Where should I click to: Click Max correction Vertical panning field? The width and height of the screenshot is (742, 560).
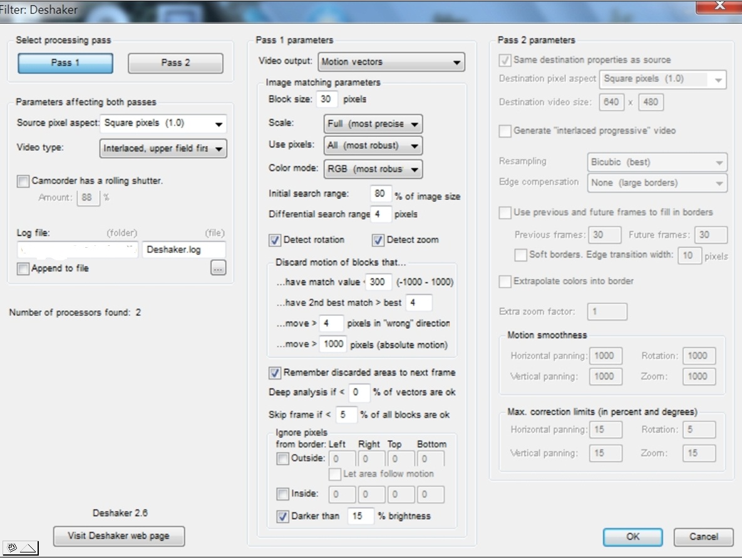pyautogui.click(x=605, y=454)
